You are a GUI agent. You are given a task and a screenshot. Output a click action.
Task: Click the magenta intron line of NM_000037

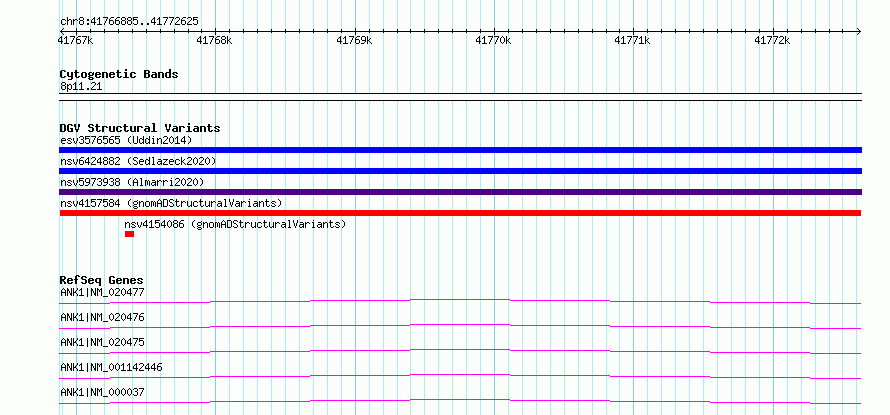coord(460,400)
